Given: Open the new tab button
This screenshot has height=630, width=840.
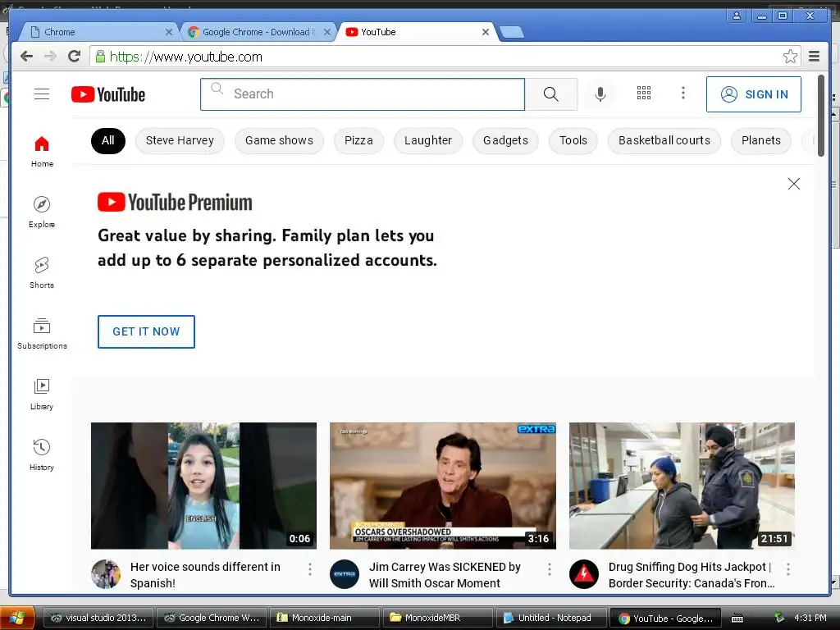Looking at the screenshot, I should point(512,32).
